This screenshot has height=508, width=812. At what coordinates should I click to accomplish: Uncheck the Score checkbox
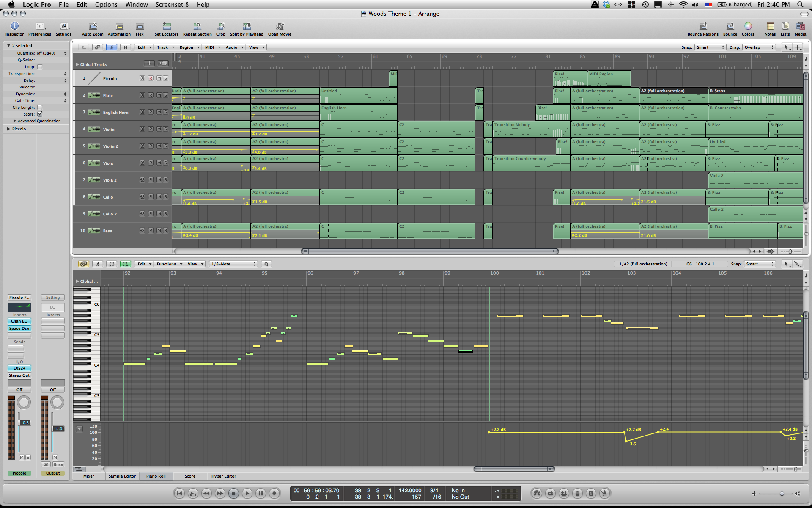40,114
